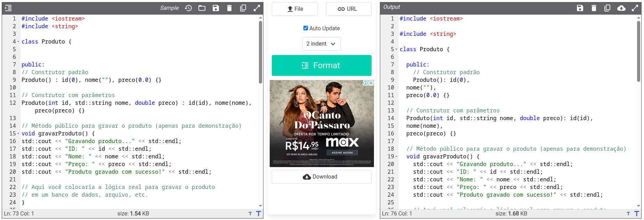Download output using the cloud icon in Output toolbar
The image size is (644, 220).
click(x=621, y=8)
